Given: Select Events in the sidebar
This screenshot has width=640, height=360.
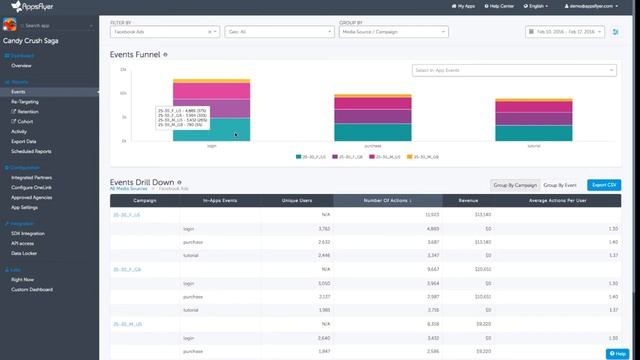Looking at the screenshot, I should tap(18, 92).
